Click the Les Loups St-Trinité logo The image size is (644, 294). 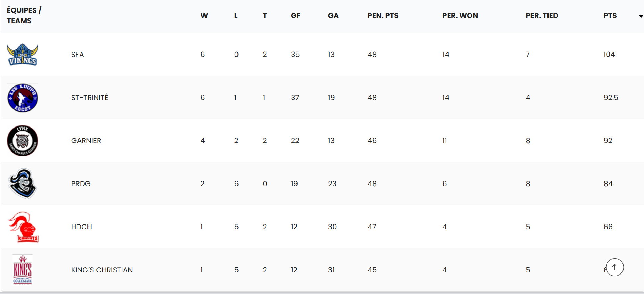pyautogui.click(x=23, y=98)
